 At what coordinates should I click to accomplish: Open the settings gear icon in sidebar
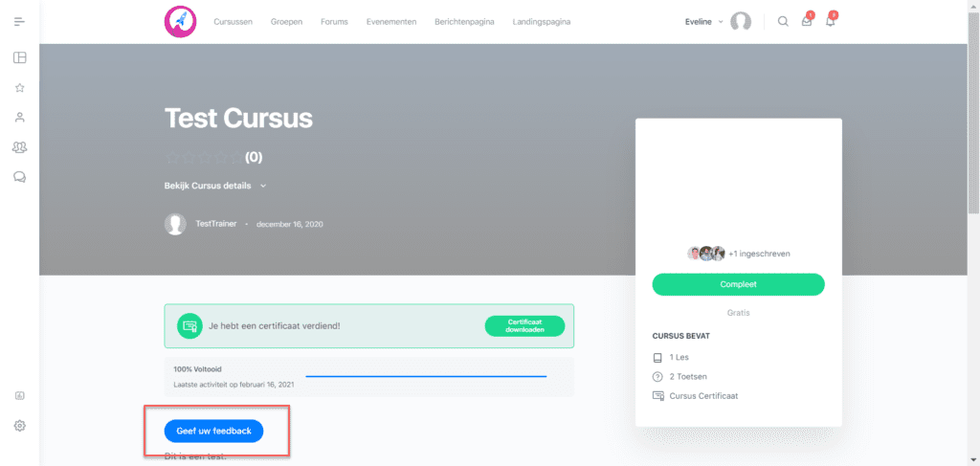point(19,426)
